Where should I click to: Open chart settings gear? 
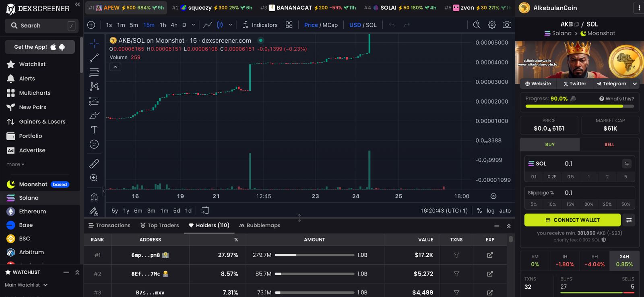[492, 25]
